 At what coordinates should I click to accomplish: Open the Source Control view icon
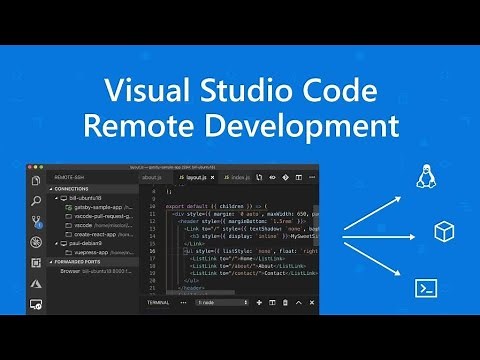click(x=36, y=222)
